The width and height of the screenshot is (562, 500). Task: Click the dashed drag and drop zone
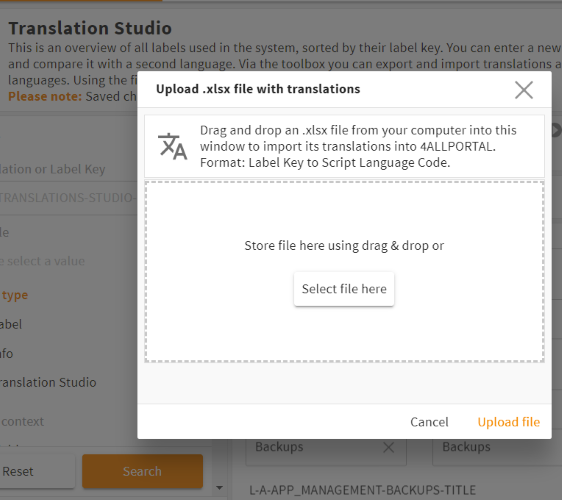click(x=344, y=272)
